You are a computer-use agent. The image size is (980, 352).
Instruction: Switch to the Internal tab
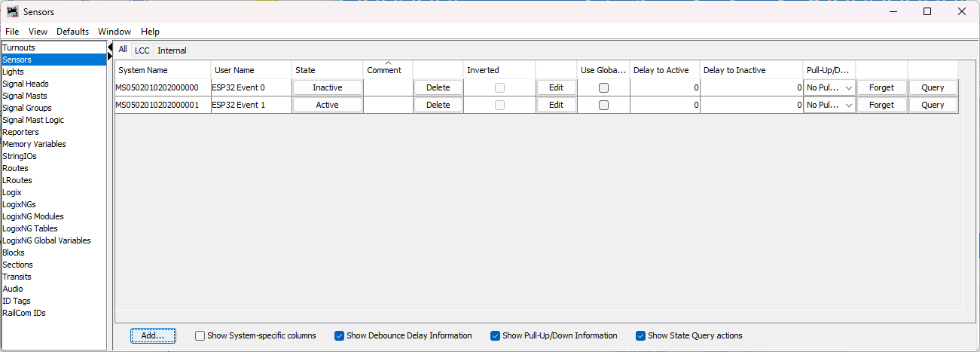coord(172,51)
